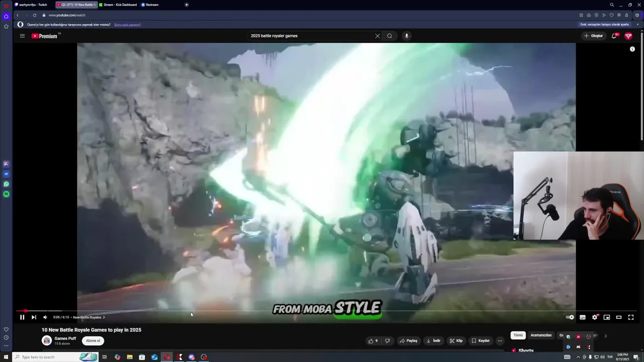Open YouTube notifications bell
644x362 pixels.
(614, 36)
